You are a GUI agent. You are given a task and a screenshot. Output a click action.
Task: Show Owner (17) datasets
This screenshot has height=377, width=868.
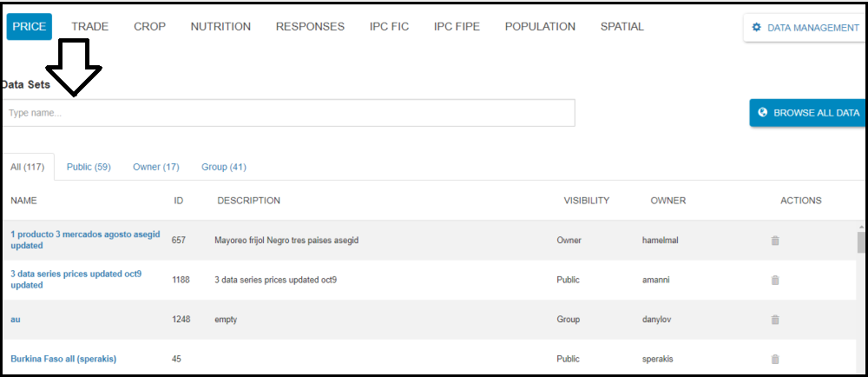click(x=155, y=167)
